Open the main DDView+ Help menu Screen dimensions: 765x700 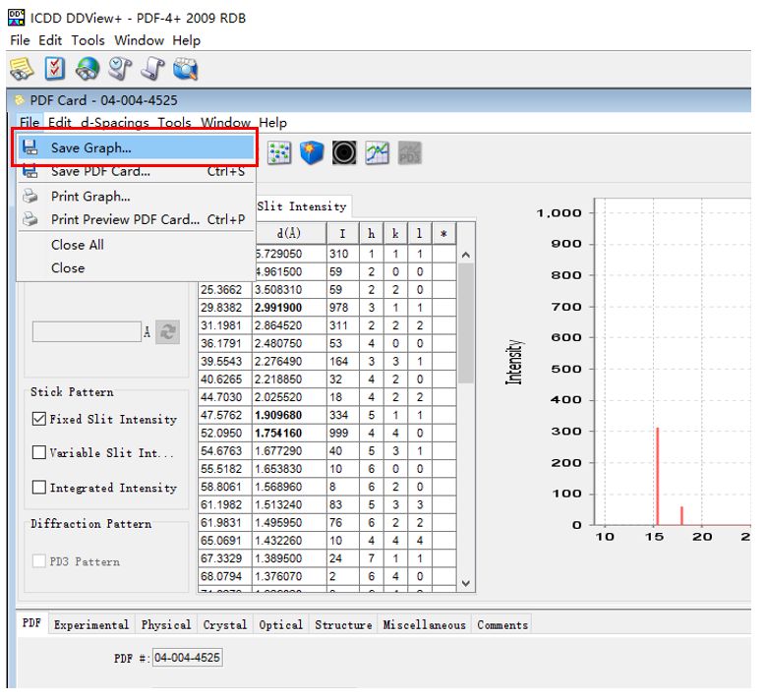point(187,40)
